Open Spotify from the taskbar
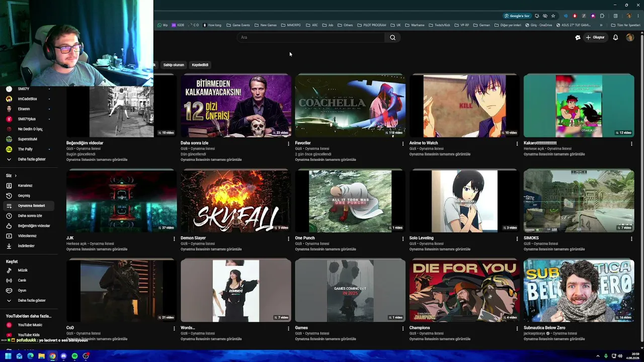644x362 pixels. coord(74,356)
